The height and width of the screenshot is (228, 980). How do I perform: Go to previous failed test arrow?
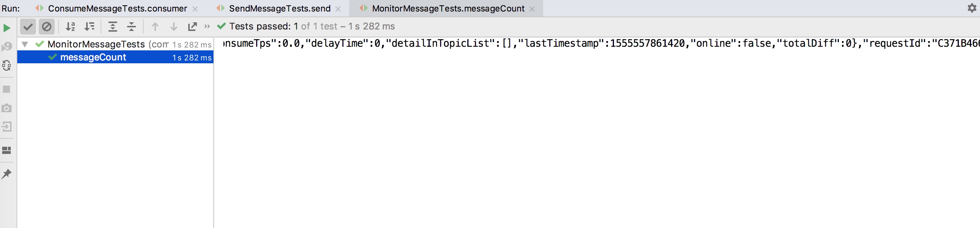[x=155, y=27]
